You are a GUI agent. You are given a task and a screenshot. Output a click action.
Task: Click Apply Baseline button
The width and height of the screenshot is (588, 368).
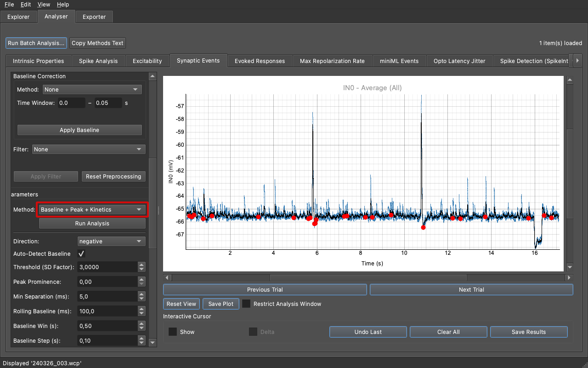pyautogui.click(x=79, y=130)
